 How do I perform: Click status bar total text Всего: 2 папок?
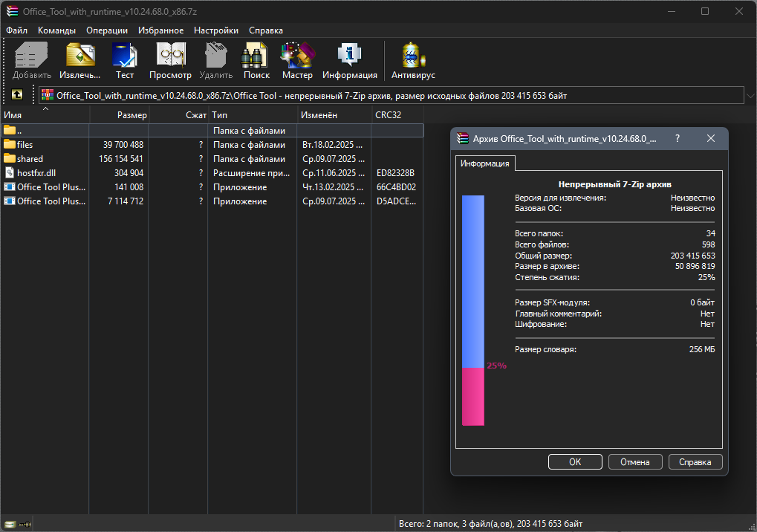(490, 524)
